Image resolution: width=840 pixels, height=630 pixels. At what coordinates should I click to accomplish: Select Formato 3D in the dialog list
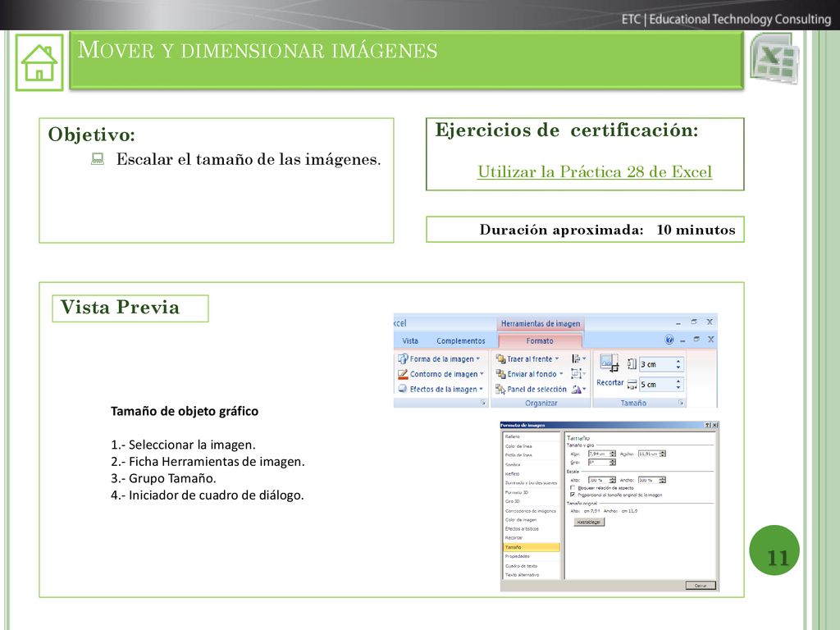point(517,492)
